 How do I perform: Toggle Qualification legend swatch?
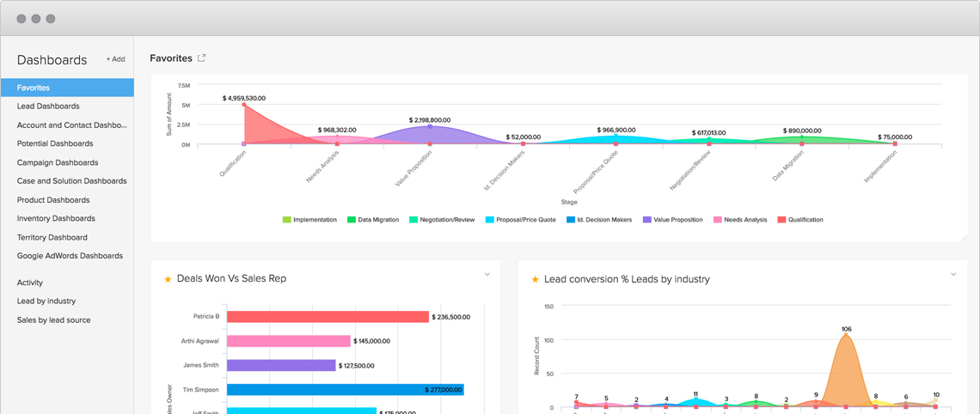pos(781,220)
